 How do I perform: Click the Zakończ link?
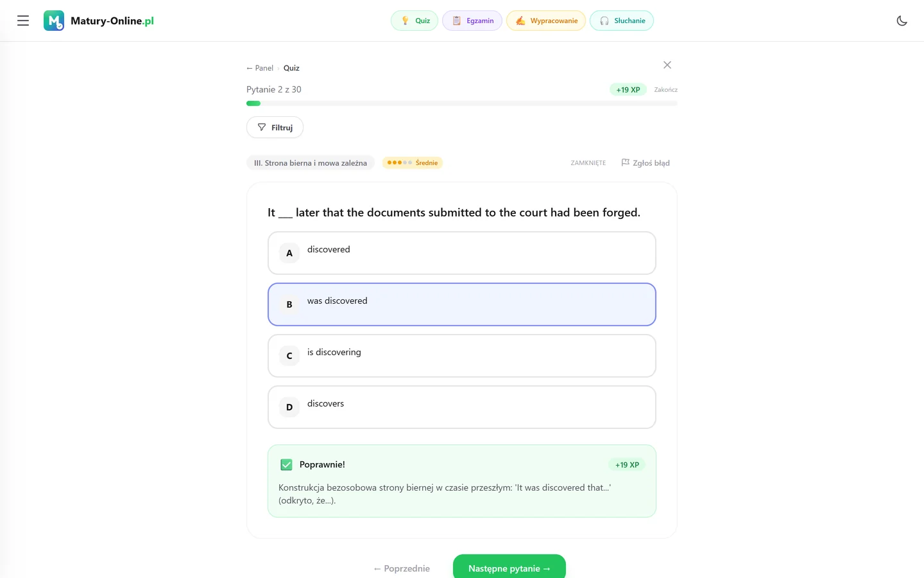(x=666, y=90)
